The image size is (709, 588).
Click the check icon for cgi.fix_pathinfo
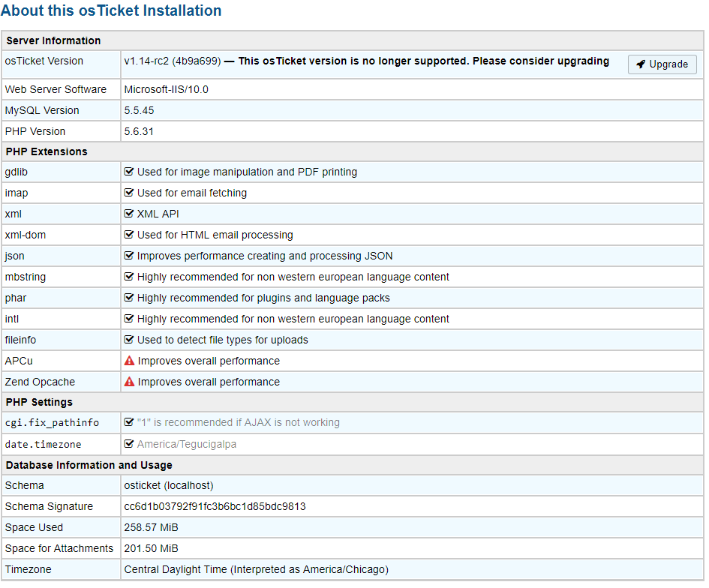pos(129,422)
